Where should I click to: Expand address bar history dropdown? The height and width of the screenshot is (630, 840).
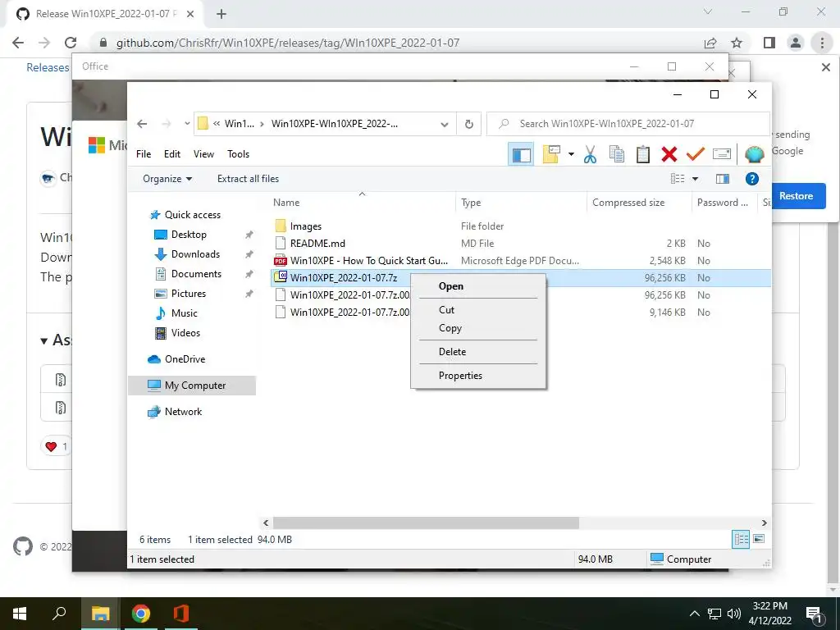point(444,125)
